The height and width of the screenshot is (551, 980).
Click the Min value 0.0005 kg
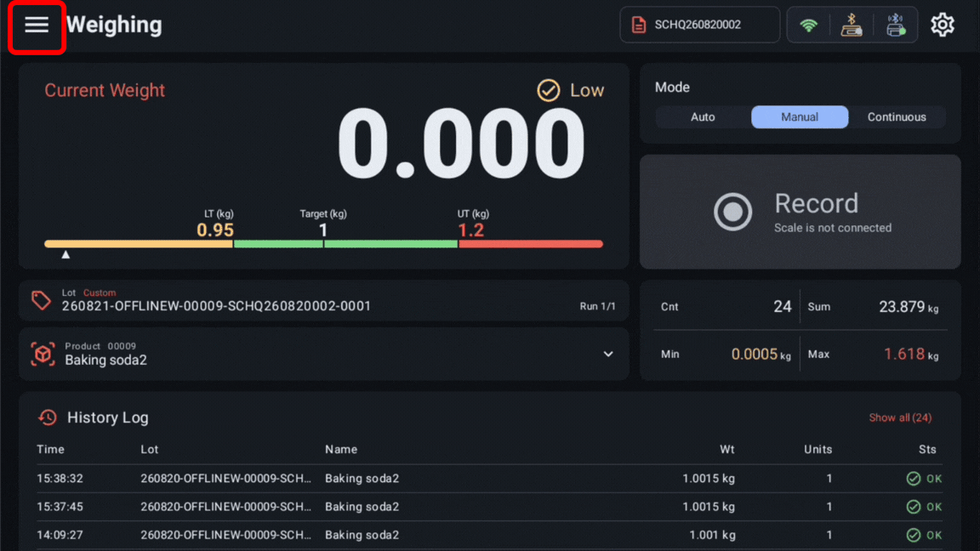(761, 355)
